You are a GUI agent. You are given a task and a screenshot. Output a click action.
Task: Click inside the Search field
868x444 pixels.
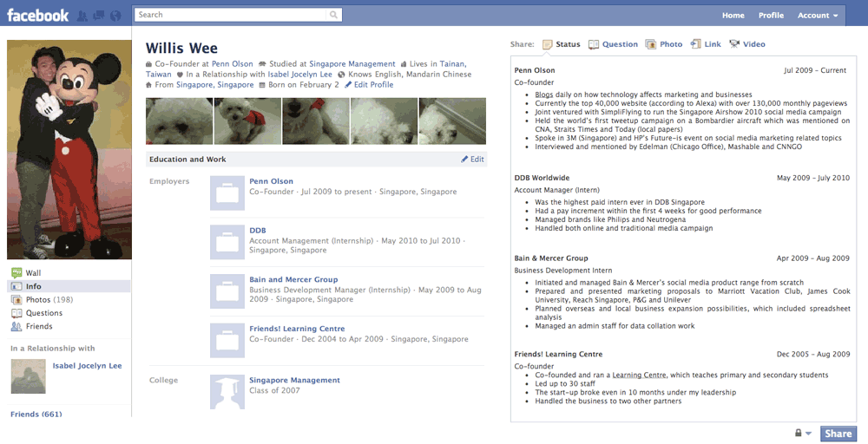232,15
